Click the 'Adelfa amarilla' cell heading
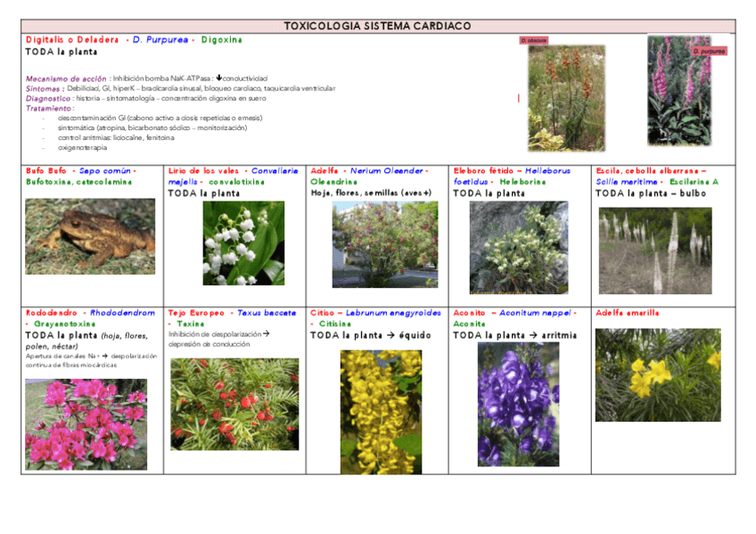The image size is (756, 534). 627,313
